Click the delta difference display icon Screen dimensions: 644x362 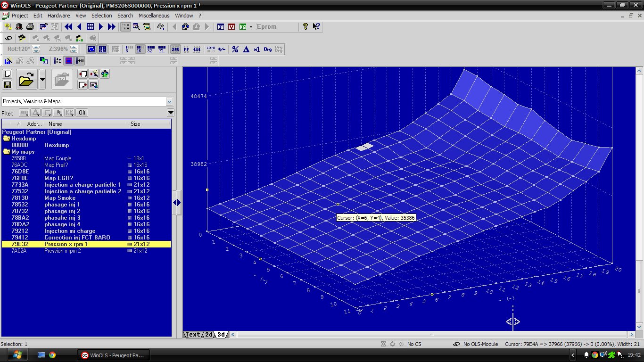(246, 49)
